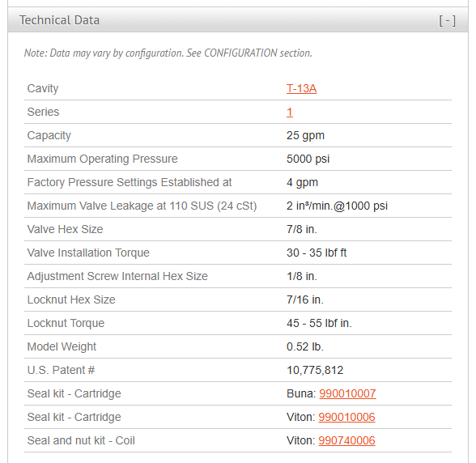
Task: Click the Cavity row label
Action: (43, 89)
